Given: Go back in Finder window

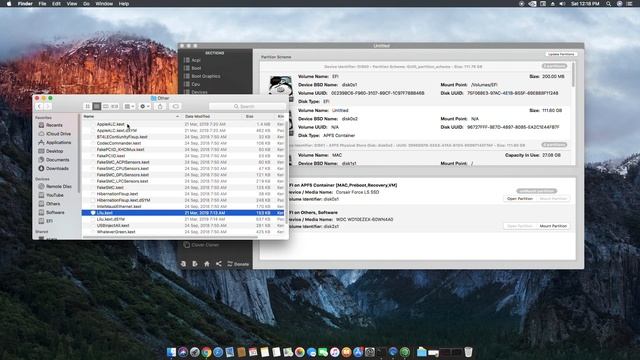Looking at the screenshot, I should pos(39,107).
